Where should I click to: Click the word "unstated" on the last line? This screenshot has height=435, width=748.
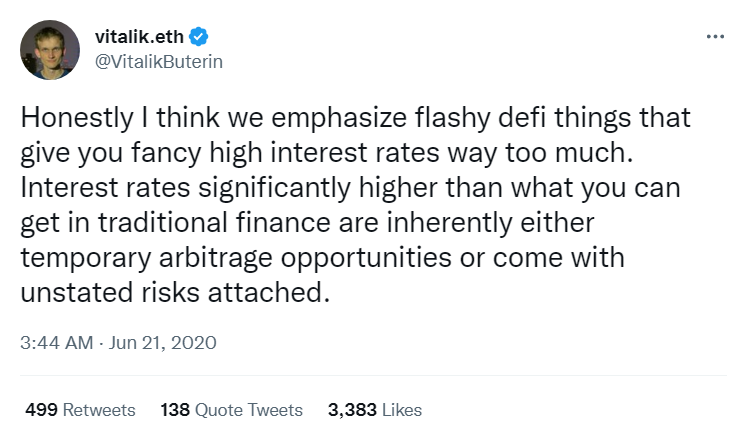point(77,292)
